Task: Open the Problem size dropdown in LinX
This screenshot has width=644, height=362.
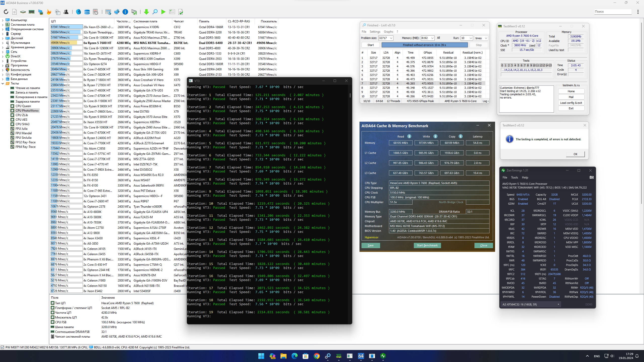Action: tap(391, 38)
